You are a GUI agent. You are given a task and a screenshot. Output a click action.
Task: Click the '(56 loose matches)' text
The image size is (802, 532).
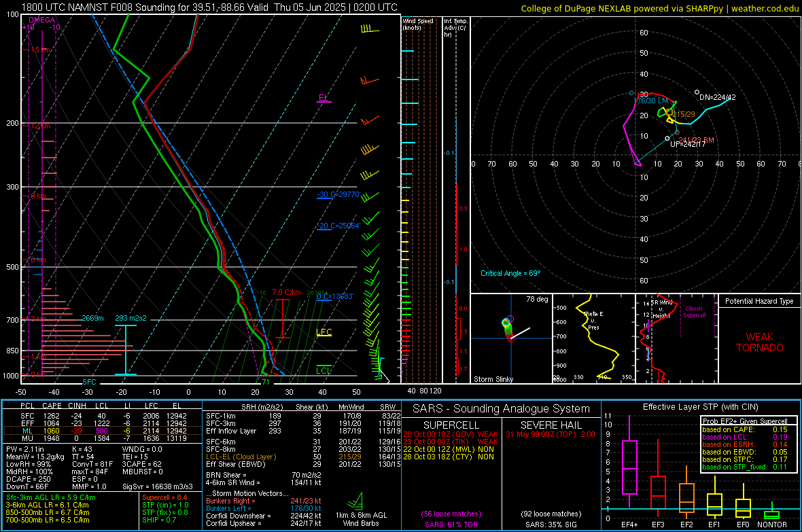pos(451,514)
